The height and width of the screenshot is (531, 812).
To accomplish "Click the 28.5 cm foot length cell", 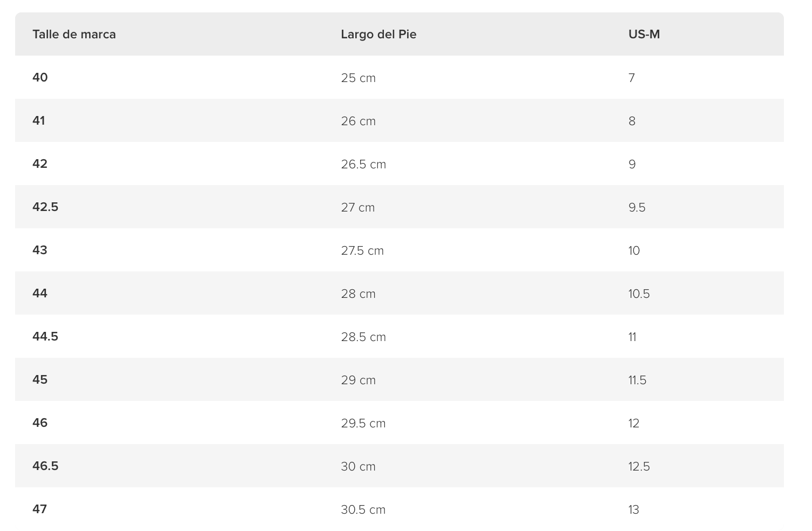I will click(363, 337).
